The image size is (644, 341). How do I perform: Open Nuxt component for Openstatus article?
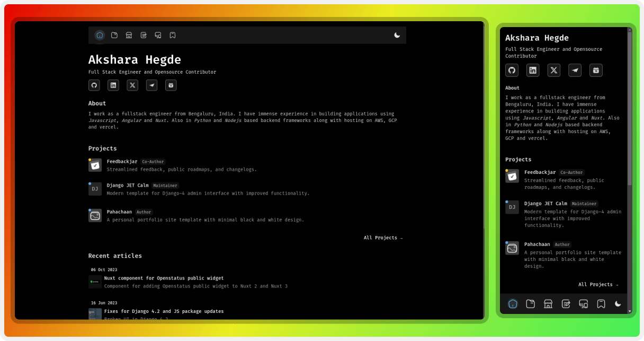[164, 278]
